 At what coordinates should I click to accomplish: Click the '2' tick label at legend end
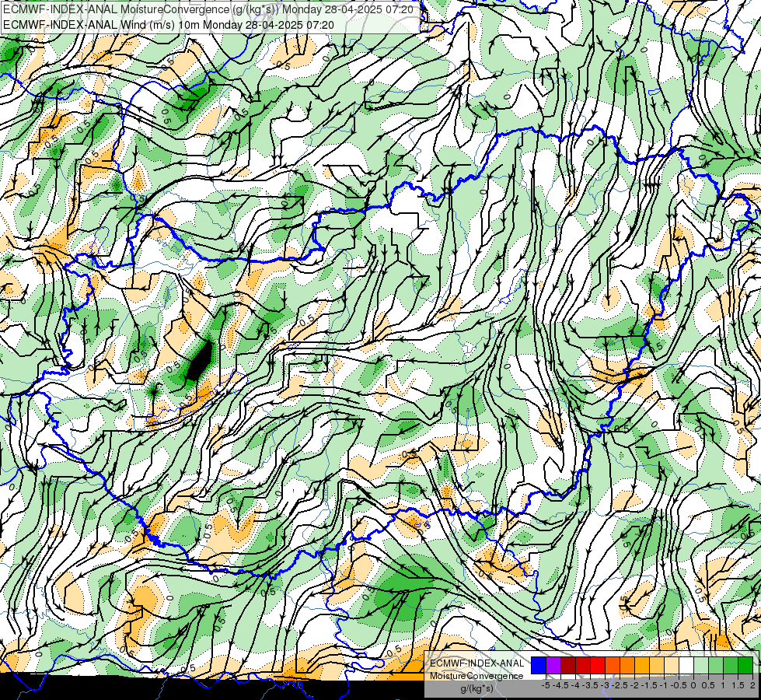[x=752, y=685]
